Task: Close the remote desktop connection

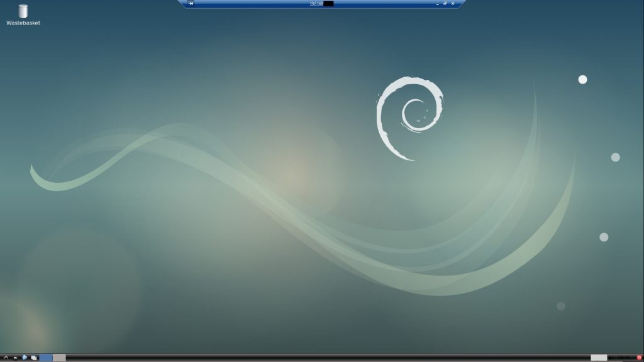Action: [453, 4]
